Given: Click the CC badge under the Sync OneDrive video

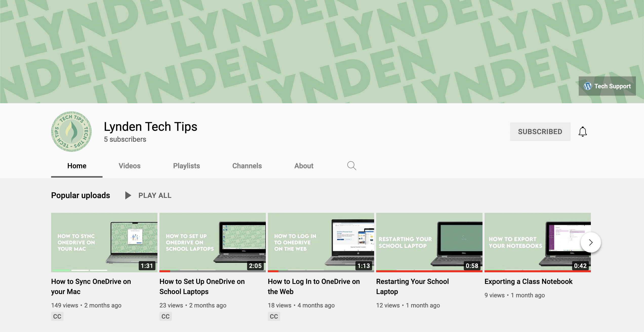Looking at the screenshot, I should pos(57,316).
